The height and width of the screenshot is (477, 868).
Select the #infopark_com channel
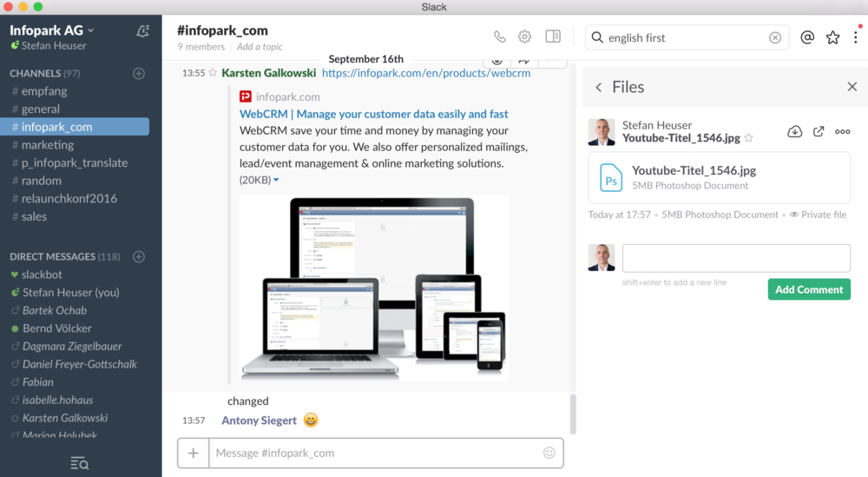coord(75,126)
